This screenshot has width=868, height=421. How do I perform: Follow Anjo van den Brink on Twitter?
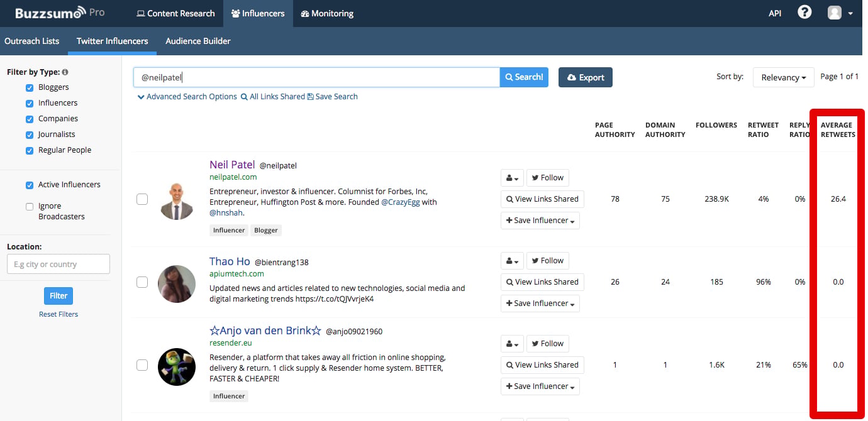[x=547, y=344]
